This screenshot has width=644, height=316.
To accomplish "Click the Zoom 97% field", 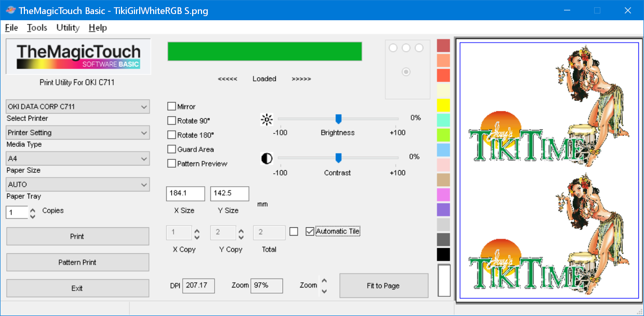I will point(267,285).
